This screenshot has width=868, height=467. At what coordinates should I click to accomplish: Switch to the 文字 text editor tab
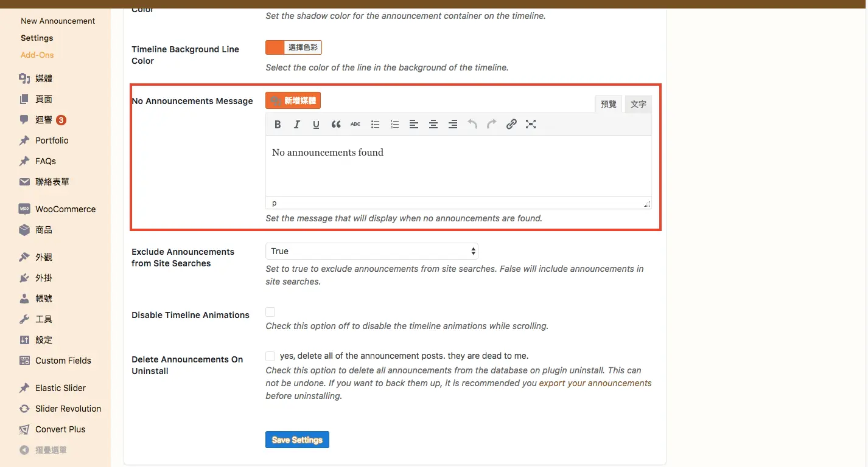point(639,104)
